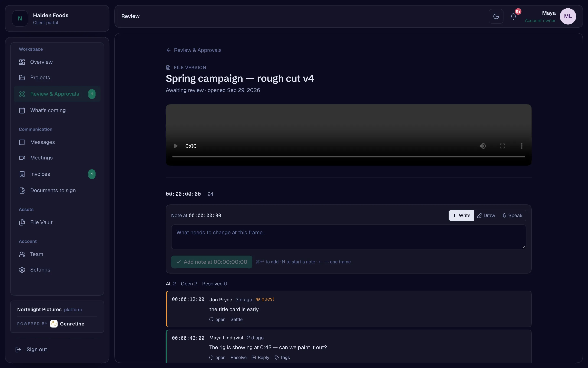Click the note text area

click(349, 237)
